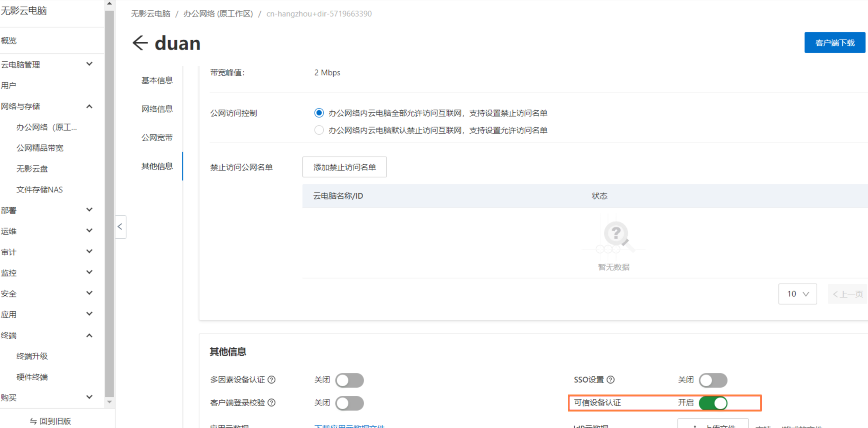Click help icon beside 多因素设备认证
Image resolution: width=868 pixels, height=428 pixels.
pos(272,380)
